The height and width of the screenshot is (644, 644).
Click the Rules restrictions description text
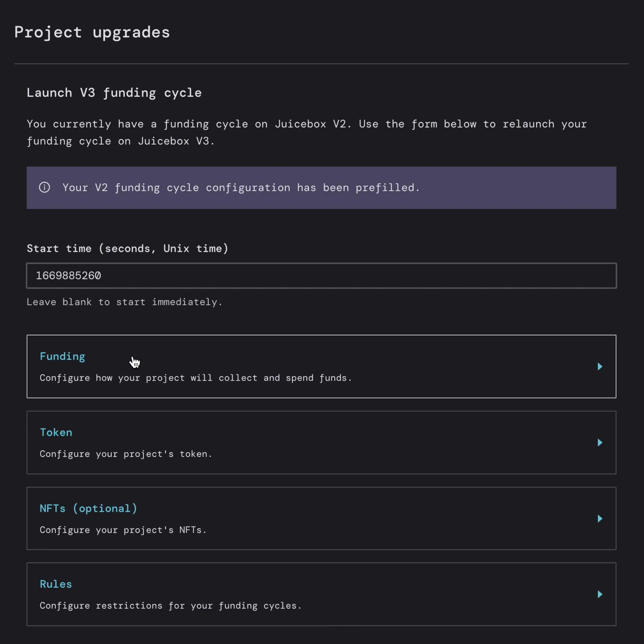[x=171, y=606]
